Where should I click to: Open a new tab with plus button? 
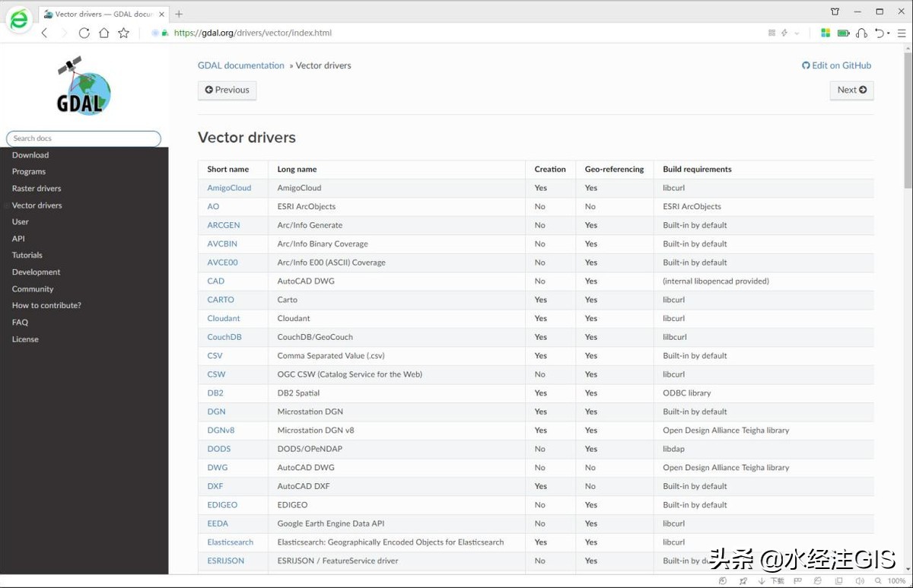(x=179, y=14)
